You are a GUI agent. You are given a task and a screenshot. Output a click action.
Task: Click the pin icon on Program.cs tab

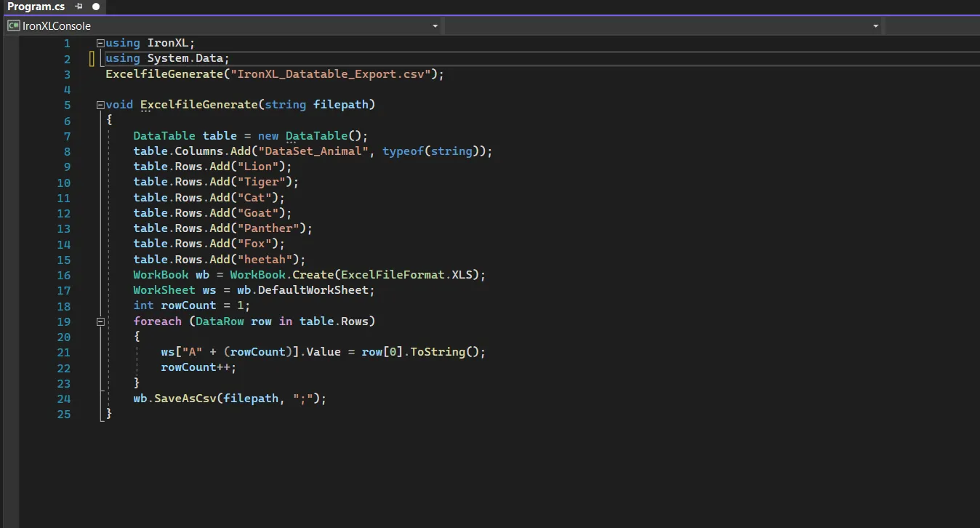coord(79,7)
